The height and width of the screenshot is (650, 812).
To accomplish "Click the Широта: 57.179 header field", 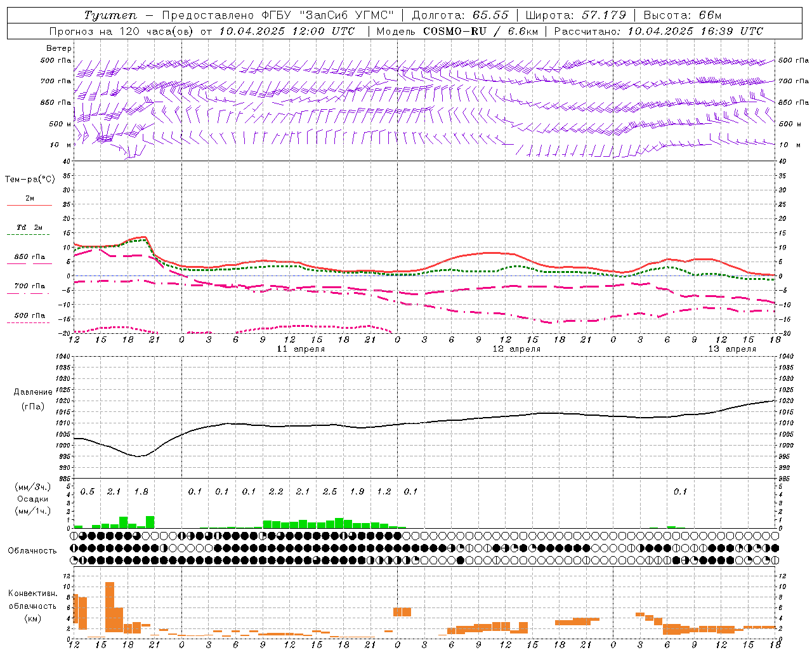I will click(576, 15).
